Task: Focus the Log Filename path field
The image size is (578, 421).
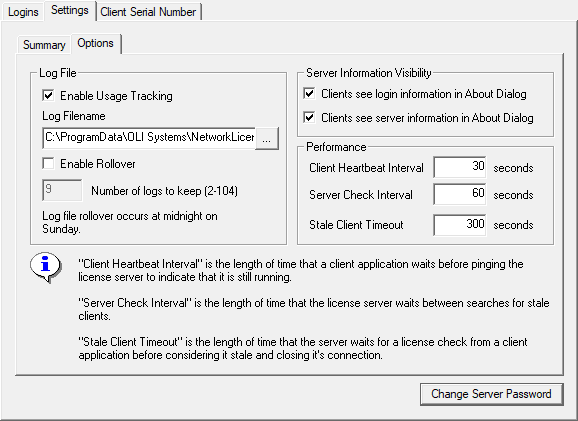Action: coord(149,138)
